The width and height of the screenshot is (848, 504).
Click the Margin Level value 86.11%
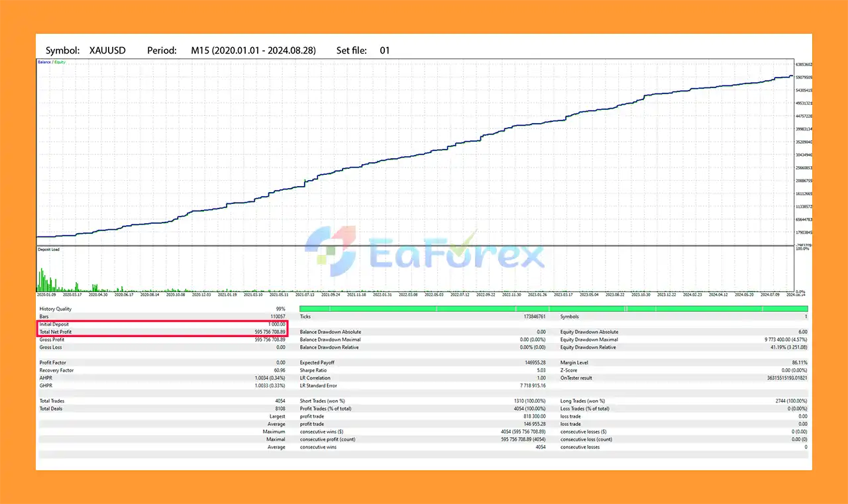(800, 363)
